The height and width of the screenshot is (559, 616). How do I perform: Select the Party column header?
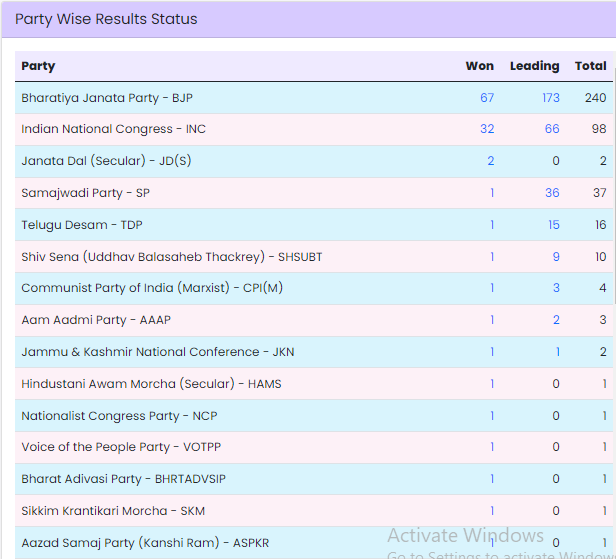[38, 66]
